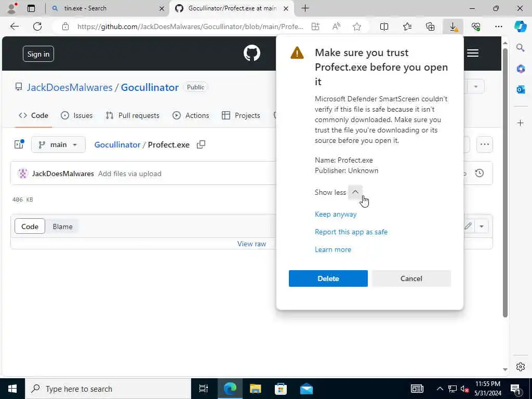Open the Pull requests tab

click(132, 115)
